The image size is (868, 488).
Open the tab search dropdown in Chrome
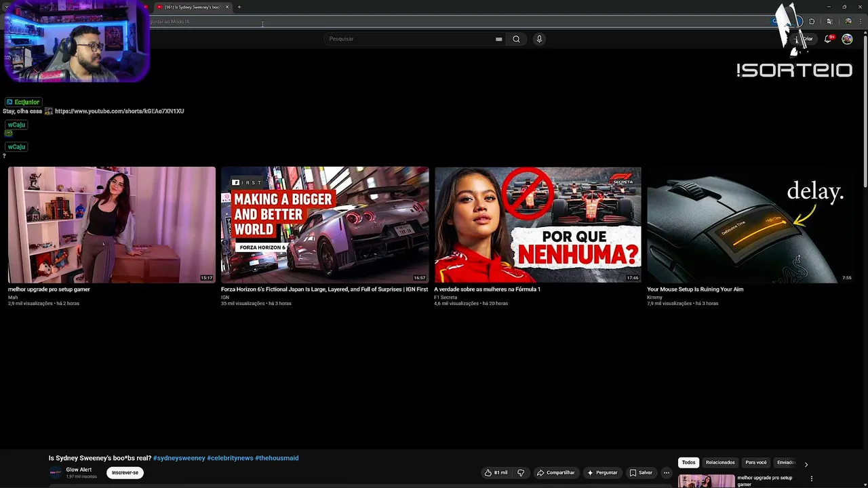[x=5, y=7]
